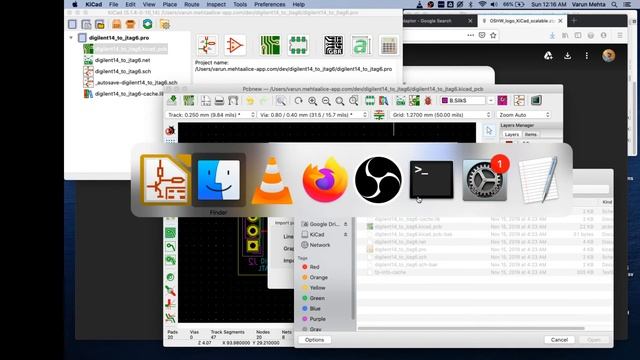Open the Grid size dropdown
Viewport: 640px width, 360px height.
tap(440, 115)
